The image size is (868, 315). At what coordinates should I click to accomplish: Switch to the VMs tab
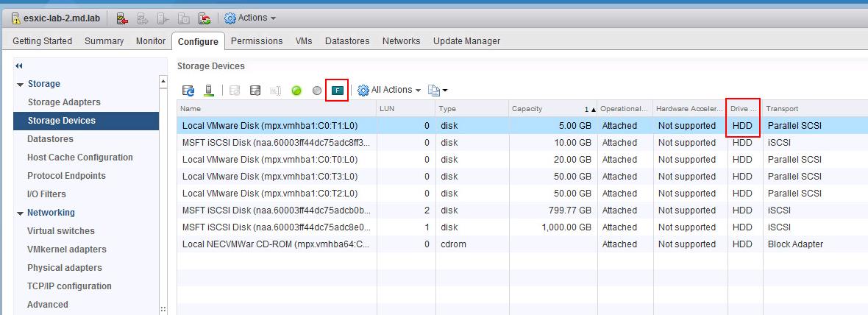[304, 41]
